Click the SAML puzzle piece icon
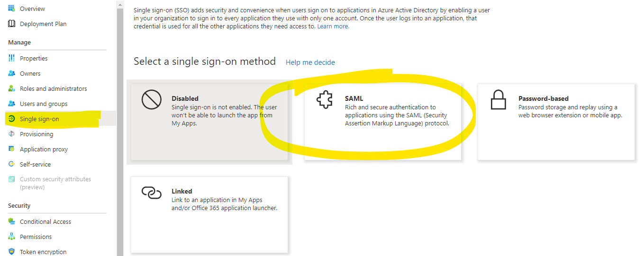Viewport: 644px width, 256px height. (x=325, y=100)
